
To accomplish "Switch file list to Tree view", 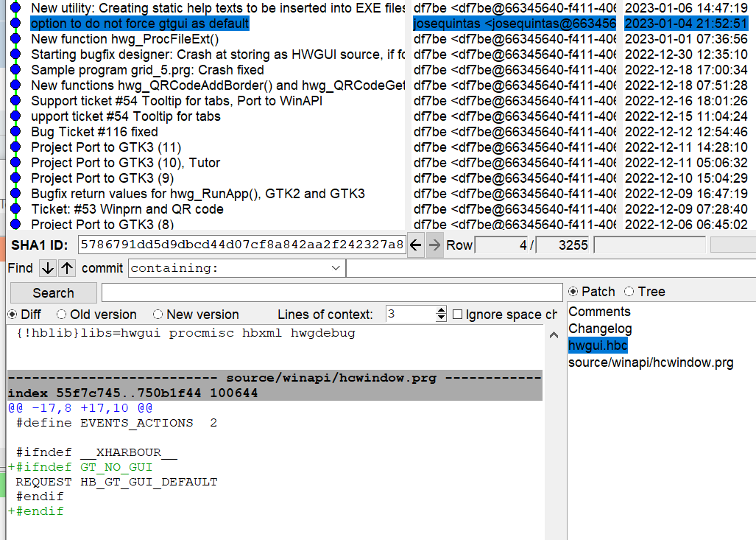I will pyautogui.click(x=629, y=292).
